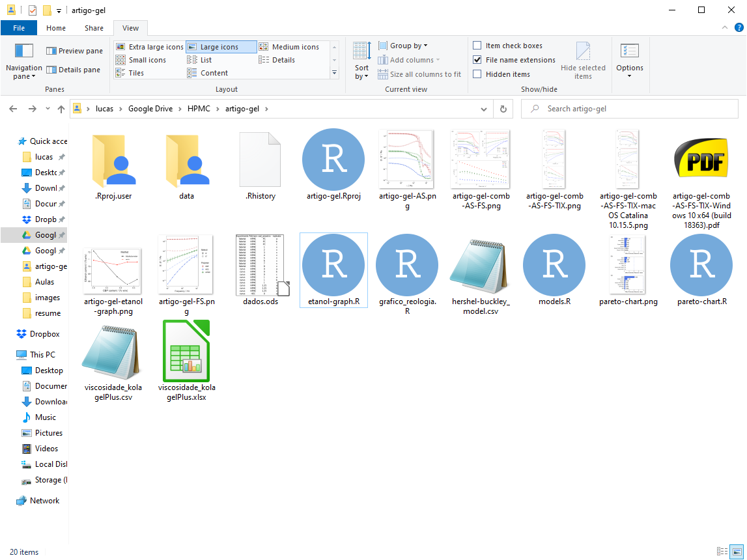Screen dimensions: 747x560
Task: Open the Group by dropdown
Action: pyautogui.click(x=408, y=46)
